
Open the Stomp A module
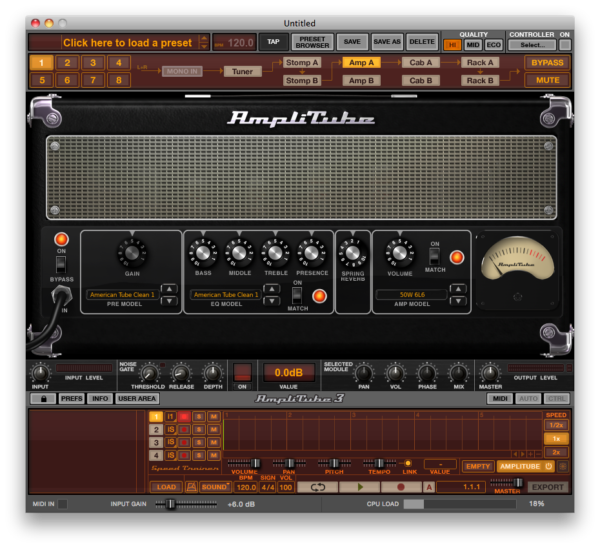pos(302,63)
